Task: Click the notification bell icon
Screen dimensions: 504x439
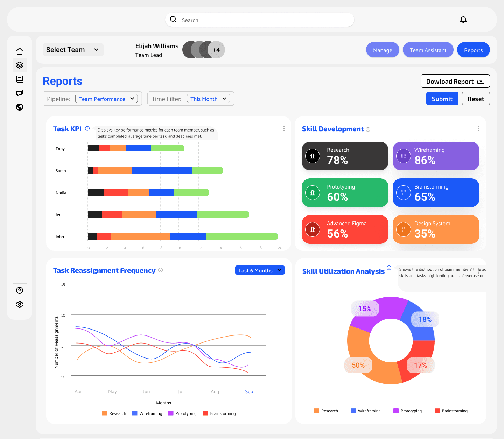Action: click(463, 20)
